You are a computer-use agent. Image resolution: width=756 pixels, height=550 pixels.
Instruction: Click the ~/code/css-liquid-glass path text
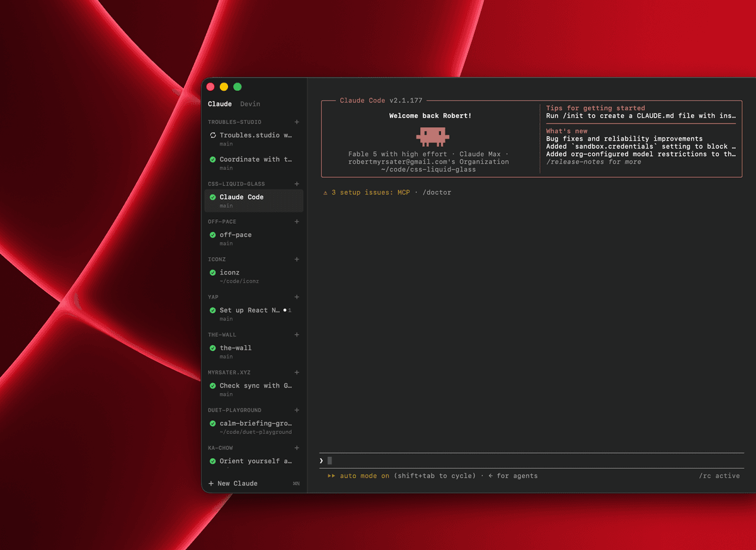pyautogui.click(x=428, y=169)
